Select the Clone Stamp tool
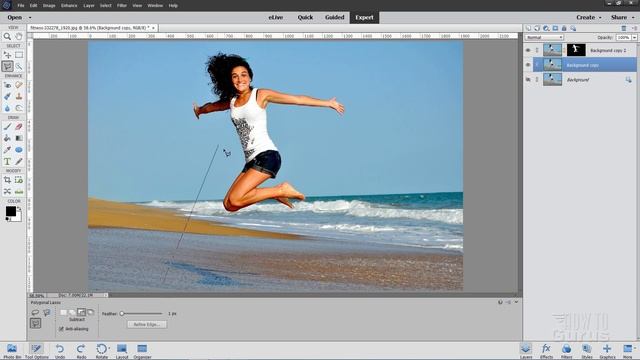640x360 pixels. 19,96
